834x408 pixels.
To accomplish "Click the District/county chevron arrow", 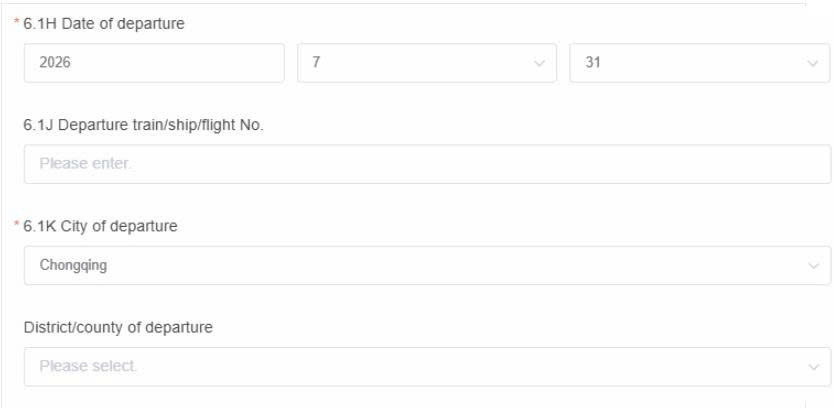I will coord(811,367).
